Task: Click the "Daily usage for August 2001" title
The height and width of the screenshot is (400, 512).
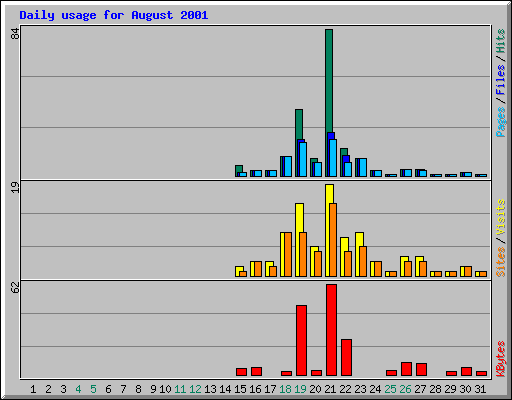Action: [x=114, y=15]
